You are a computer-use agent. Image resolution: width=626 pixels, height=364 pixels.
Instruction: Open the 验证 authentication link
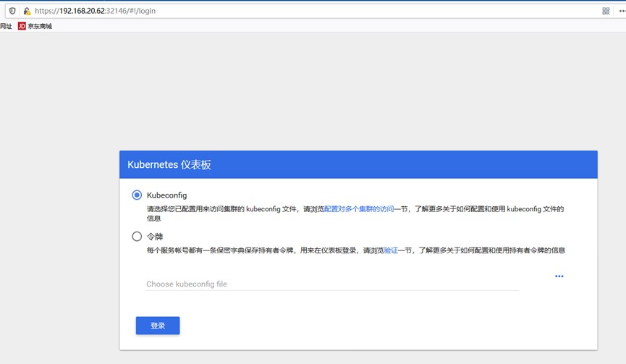(391, 250)
